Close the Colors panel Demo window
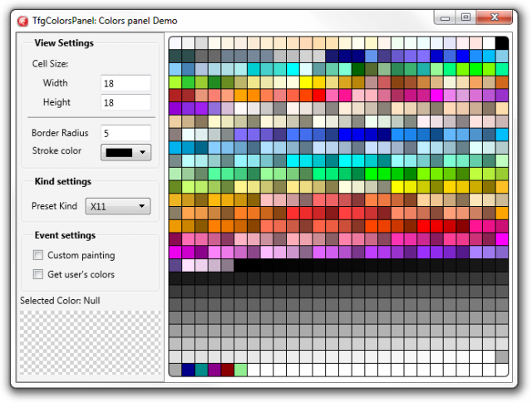The image size is (532, 403). click(x=494, y=17)
